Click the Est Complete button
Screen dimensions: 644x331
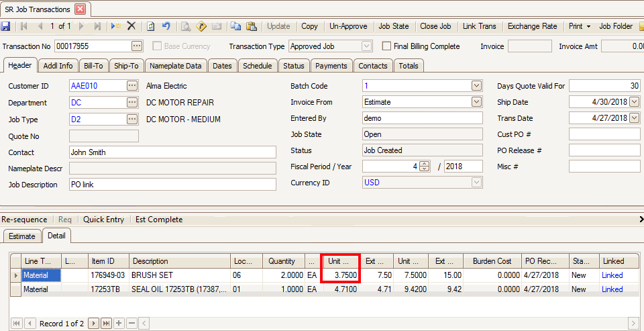point(159,220)
